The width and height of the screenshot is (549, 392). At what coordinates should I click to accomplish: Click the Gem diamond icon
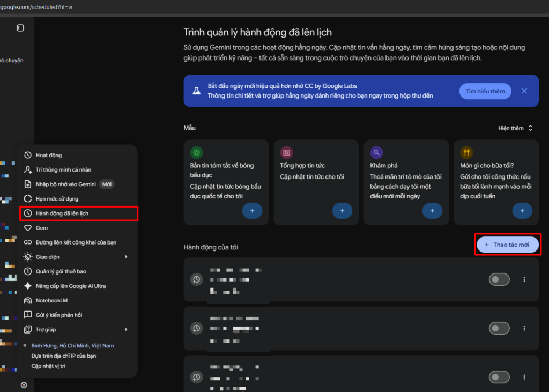28,228
